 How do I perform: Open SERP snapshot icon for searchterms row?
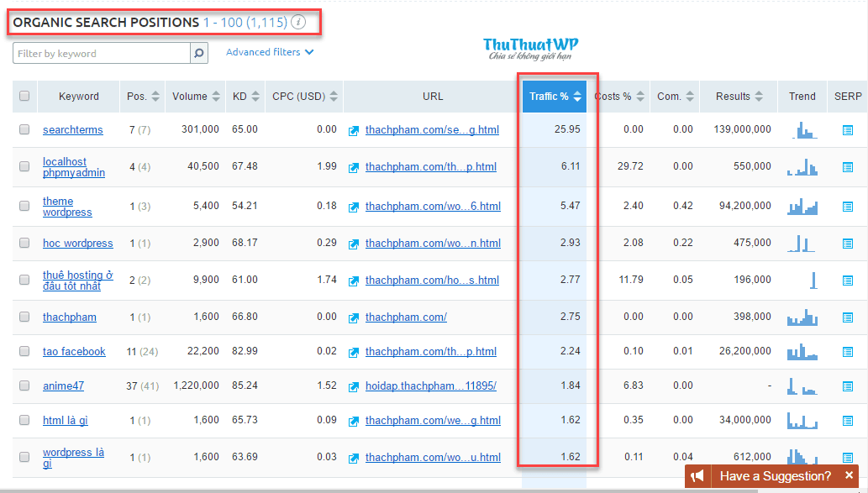pyautogui.click(x=847, y=130)
